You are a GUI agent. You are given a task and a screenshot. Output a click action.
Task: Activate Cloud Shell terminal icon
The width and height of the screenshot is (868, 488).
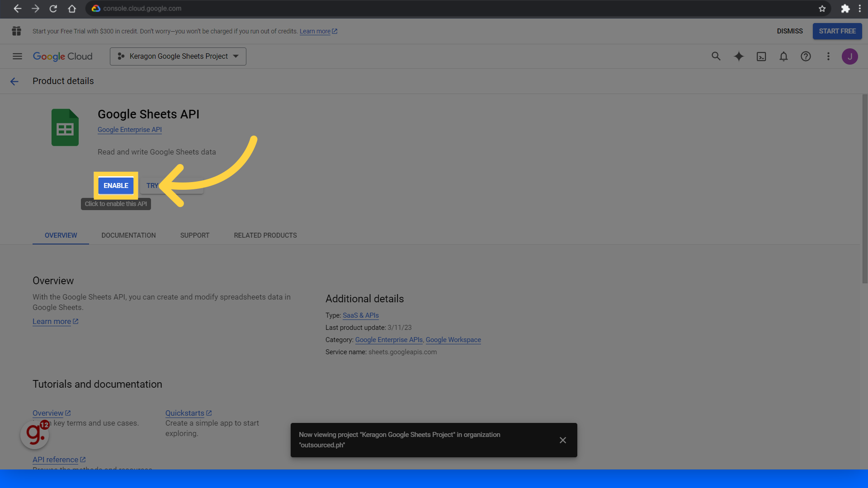pyautogui.click(x=761, y=56)
